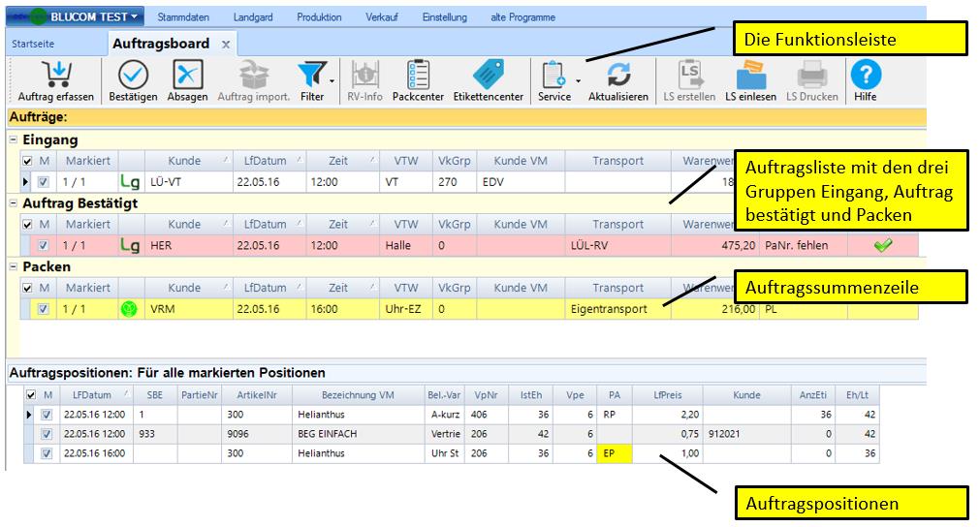Image resolution: width=980 pixels, height=527 pixels.
Task: Toggle the checkbox for the VRM order
Action: coord(43,309)
